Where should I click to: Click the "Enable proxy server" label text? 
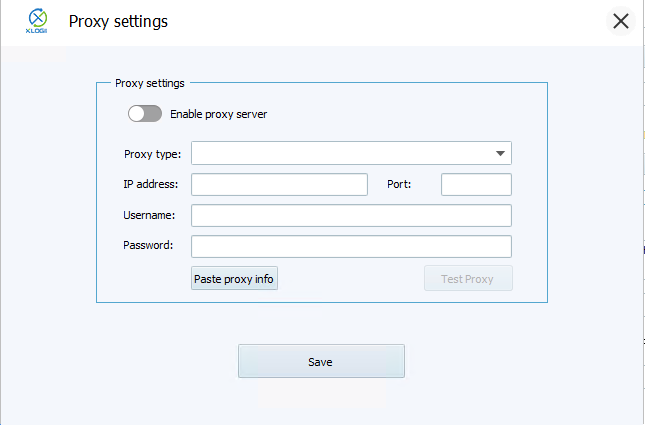click(x=218, y=114)
